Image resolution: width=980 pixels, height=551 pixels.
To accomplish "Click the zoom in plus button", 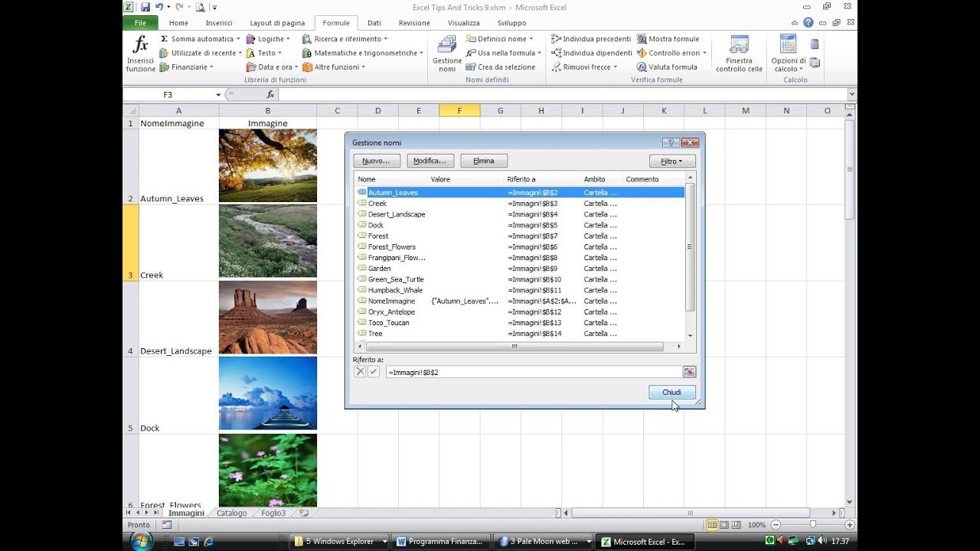I will 850,525.
